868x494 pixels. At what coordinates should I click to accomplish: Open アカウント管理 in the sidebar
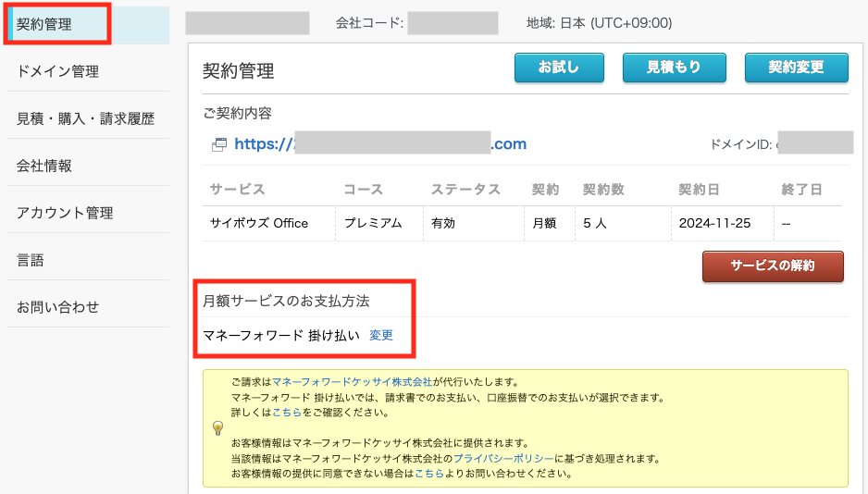(x=65, y=213)
